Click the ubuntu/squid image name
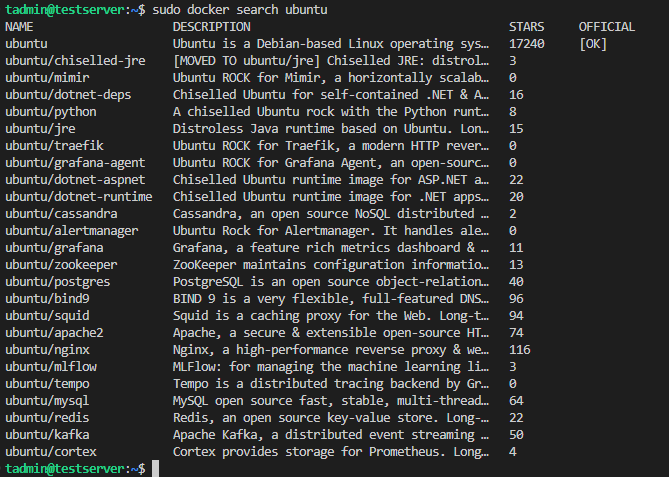669x477 pixels. [x=47, y=316]
